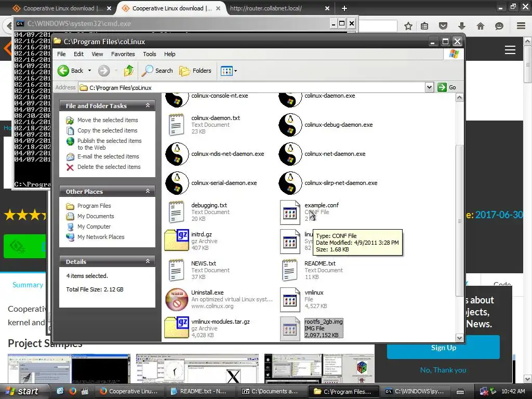Open the Tools menu
Image resolution: width=532 pixels, height=399 pixels.
coord(149,54)
